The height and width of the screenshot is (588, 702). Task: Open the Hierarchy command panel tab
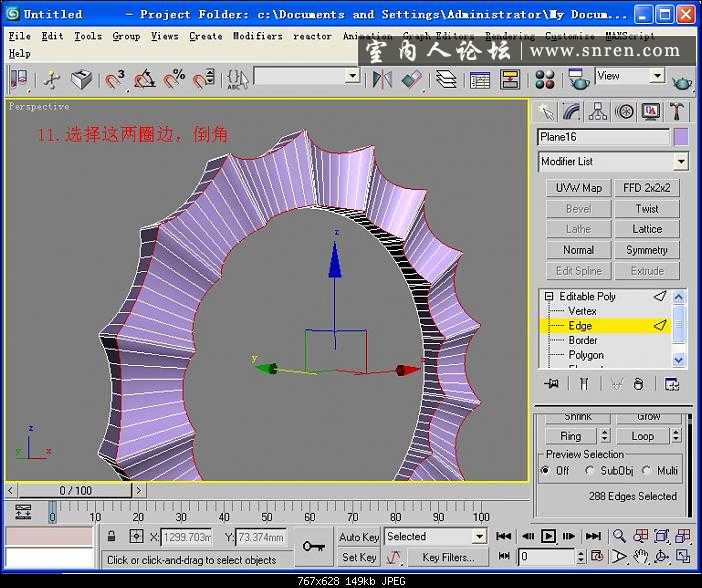point(598,111)
